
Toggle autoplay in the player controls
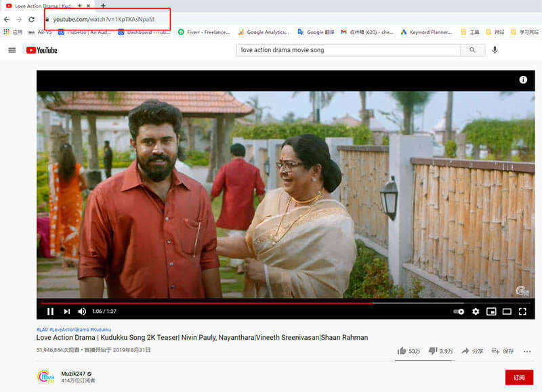pyautogui.click(x=458, y=311)
